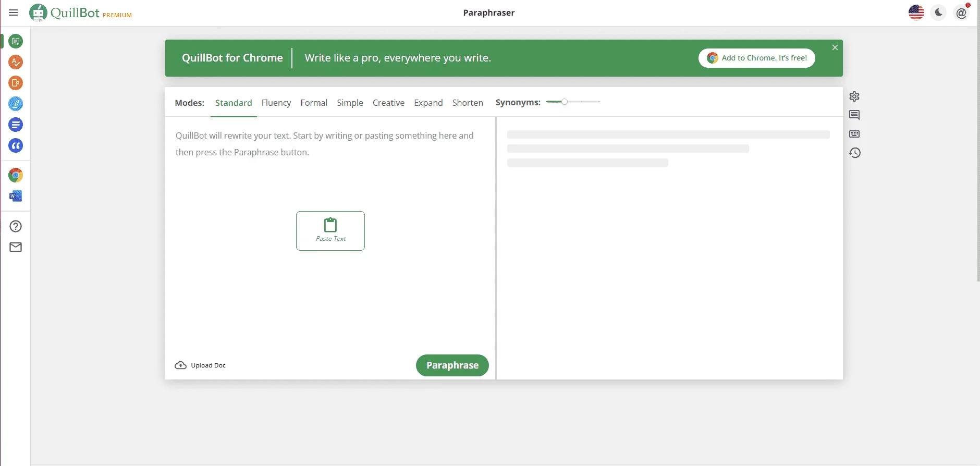This screenshot has width=980, height=466.
Task: Click into the input text area
Action: [330, 235]
